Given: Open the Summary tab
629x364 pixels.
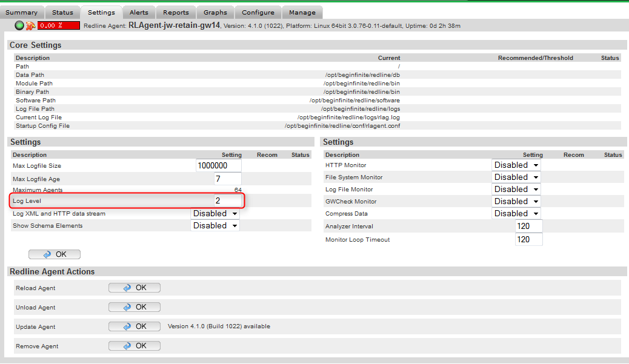Looking at the screenshot, I should (22, 13).
